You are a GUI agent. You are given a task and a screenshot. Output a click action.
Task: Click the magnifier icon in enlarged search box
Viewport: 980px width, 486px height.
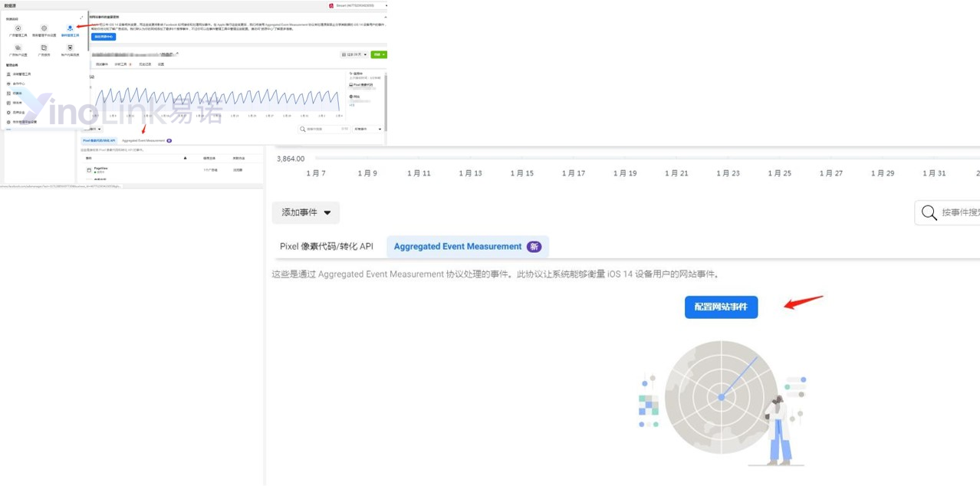(929, 212)
